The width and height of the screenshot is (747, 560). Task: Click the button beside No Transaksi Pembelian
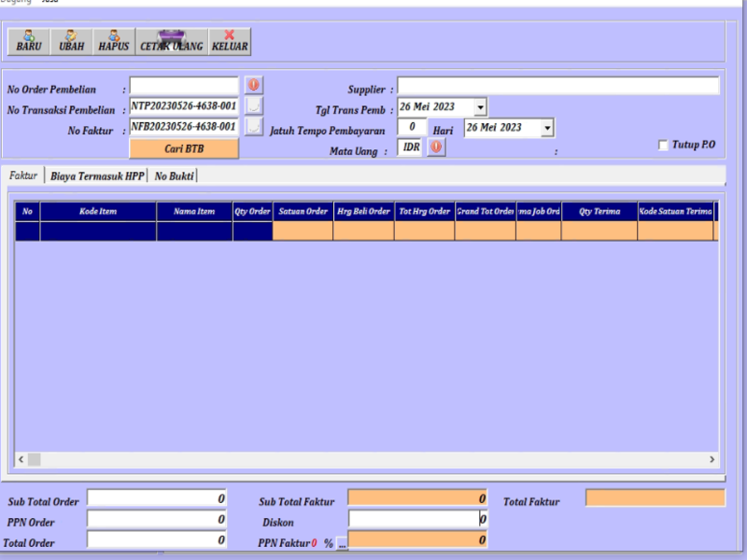tap(254, 105)
